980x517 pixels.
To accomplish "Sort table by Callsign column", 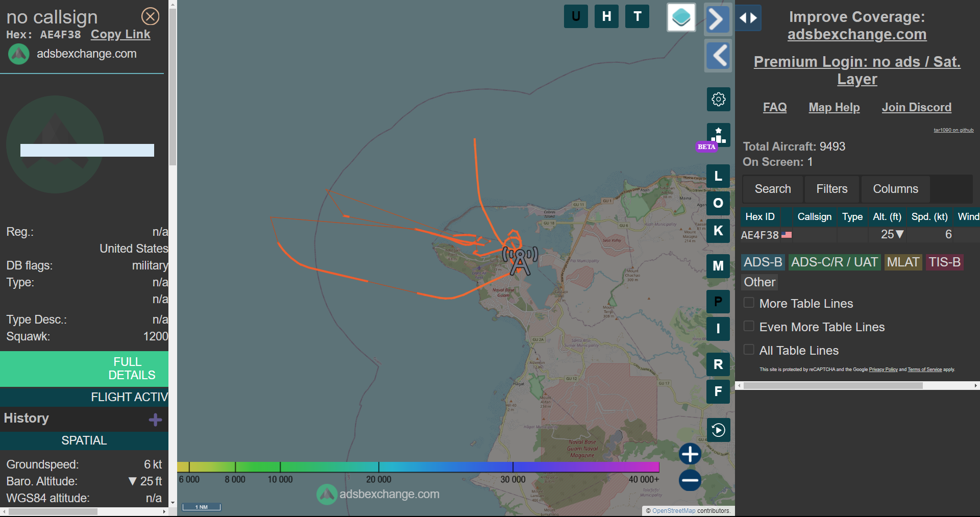I will (814, 216).
